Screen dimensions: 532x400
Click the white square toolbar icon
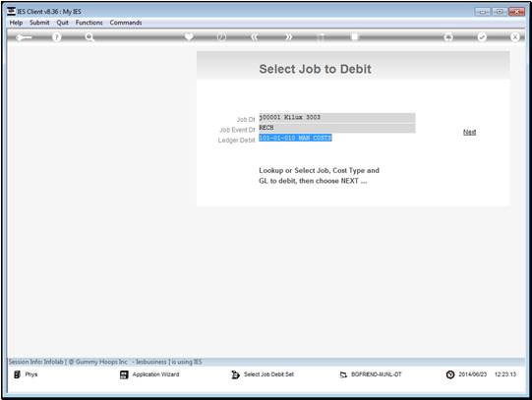[355, 36]
